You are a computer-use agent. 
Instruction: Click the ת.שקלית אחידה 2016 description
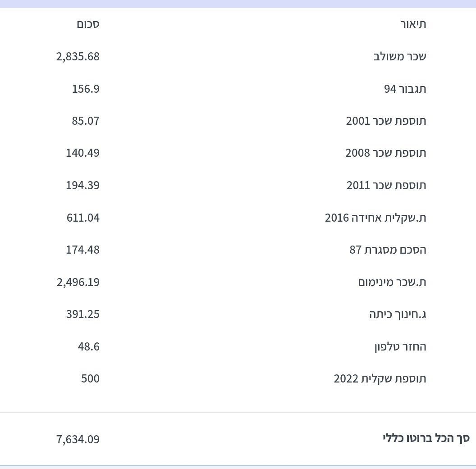tap(375, 218)
